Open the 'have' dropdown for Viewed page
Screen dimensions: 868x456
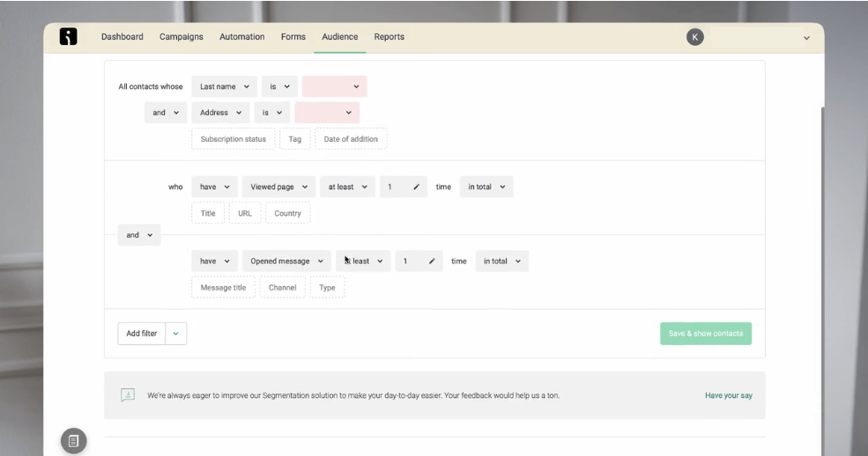point(215,187)
